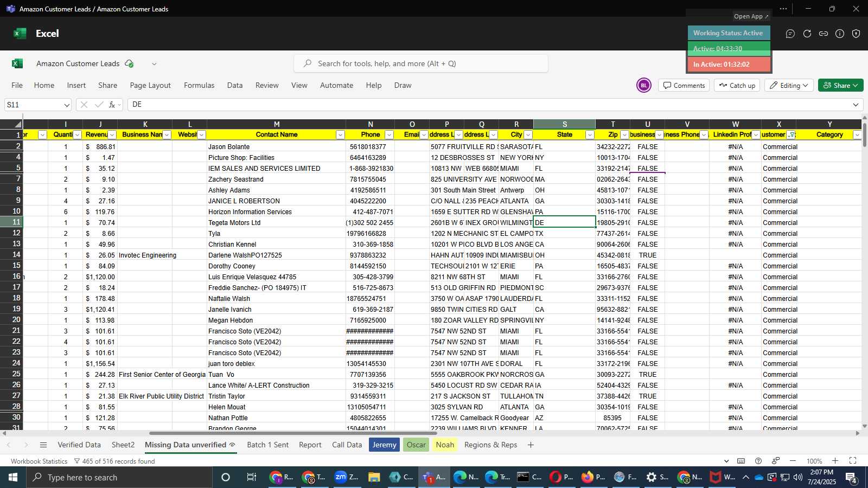This screenshot has width=868, height=488.
Task: Open the filter dropdown for Category column
Action: pos(857,135)
